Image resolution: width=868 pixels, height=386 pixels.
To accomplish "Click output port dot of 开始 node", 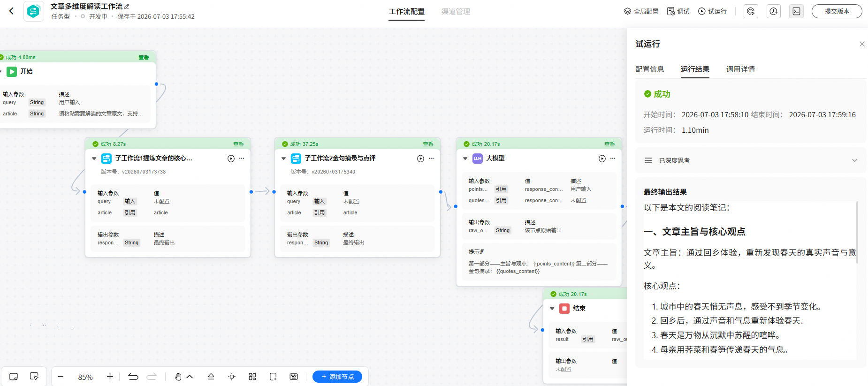I will [156, 84].
